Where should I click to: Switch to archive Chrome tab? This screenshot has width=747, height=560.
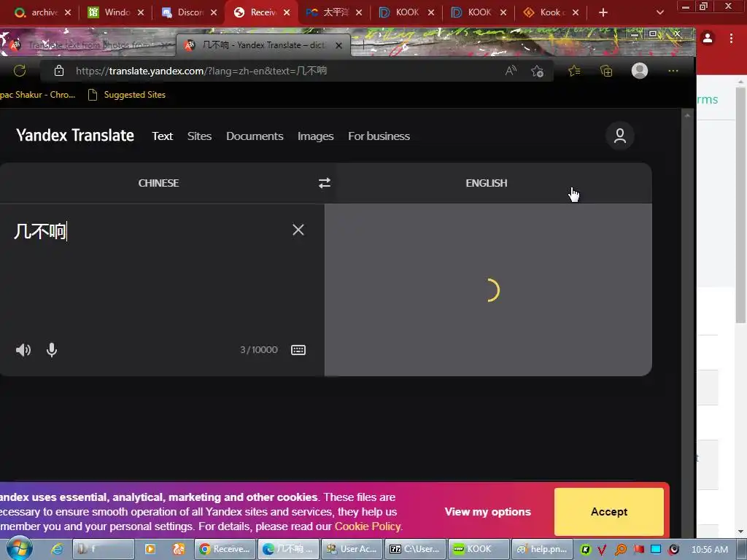tap(36, 12)
